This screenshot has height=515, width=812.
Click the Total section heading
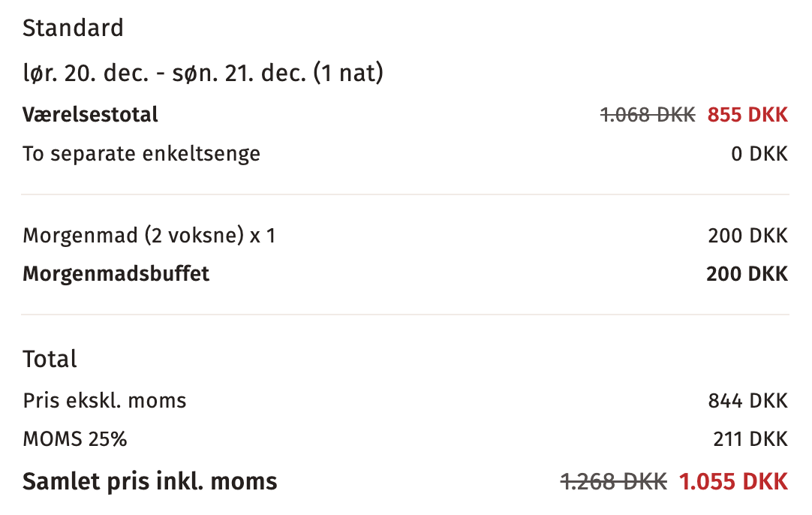[x=50, y=359]
